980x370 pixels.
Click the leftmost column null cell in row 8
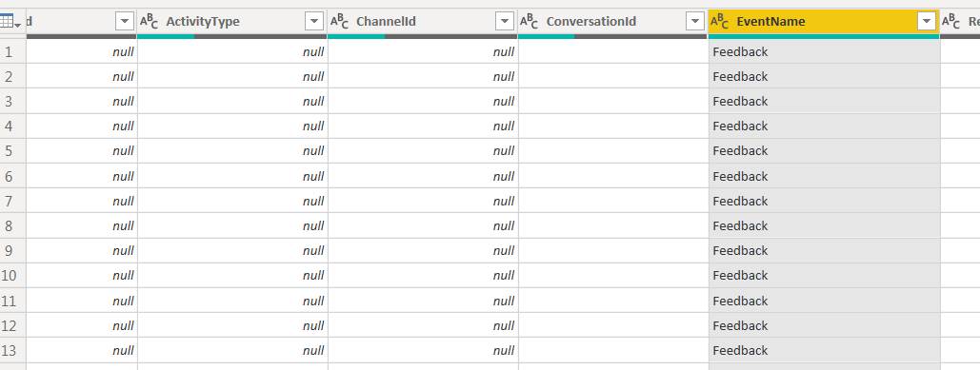(x=81, y=225)
